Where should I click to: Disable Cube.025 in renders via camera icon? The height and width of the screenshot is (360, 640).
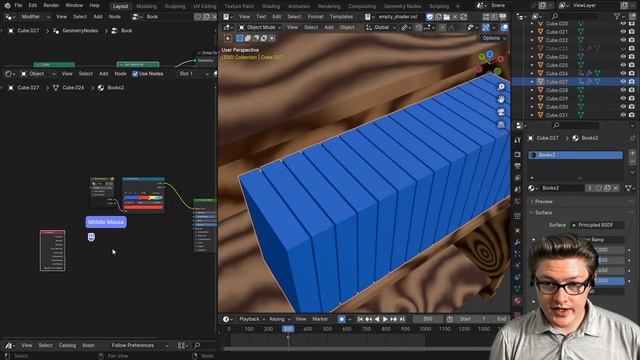(x=632, y=65)
